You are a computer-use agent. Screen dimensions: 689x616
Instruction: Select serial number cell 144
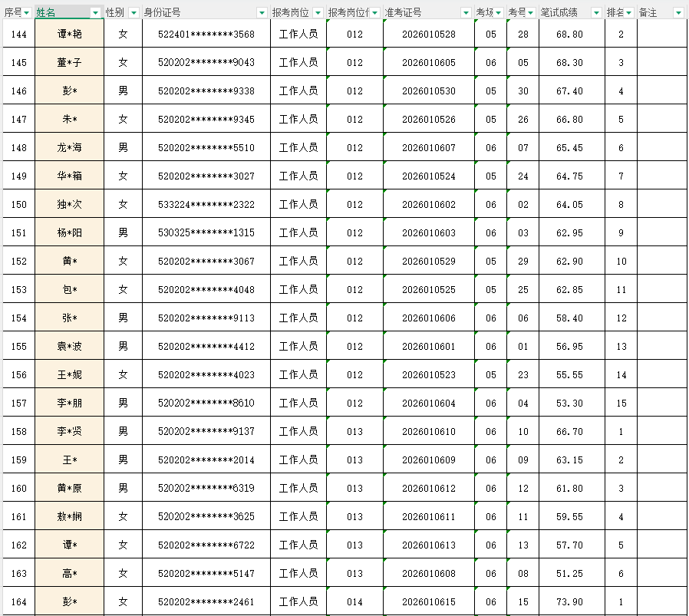[19, 34]
